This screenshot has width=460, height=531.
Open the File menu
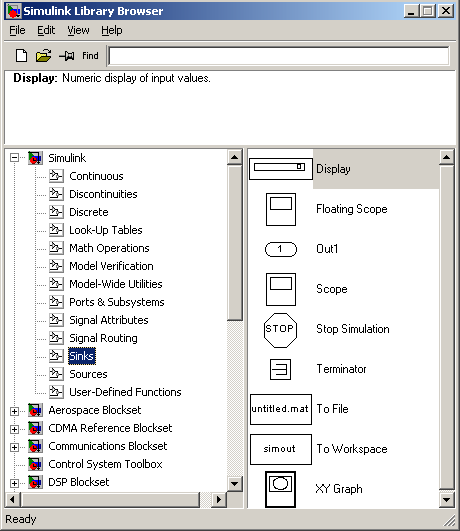pyautogui.click(x=17, y=30)
